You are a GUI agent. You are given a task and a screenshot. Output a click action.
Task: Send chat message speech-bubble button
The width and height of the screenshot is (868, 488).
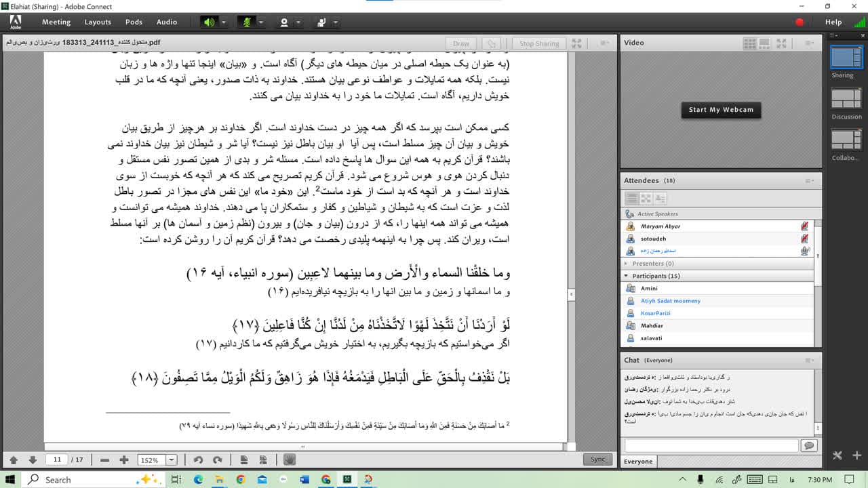click(x=808, y=445)
